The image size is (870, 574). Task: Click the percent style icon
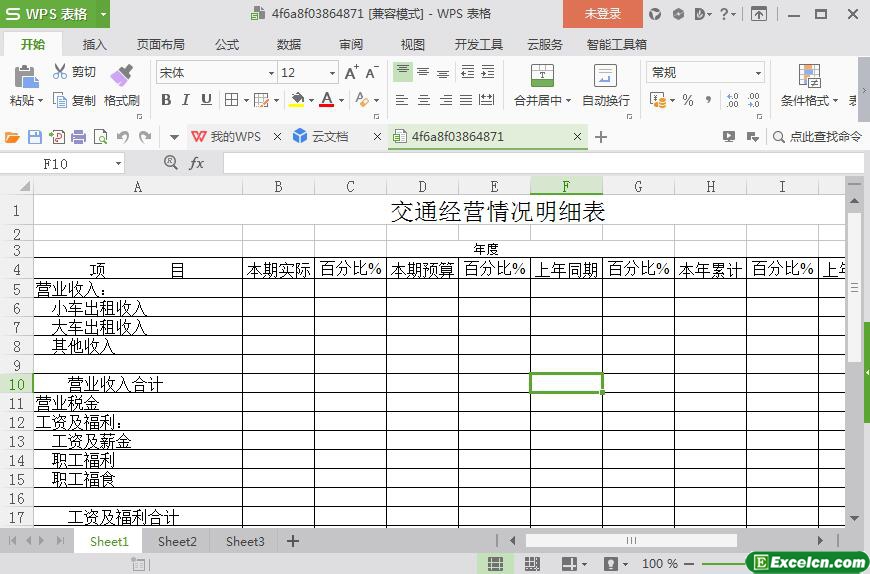(x=687, y=100)
